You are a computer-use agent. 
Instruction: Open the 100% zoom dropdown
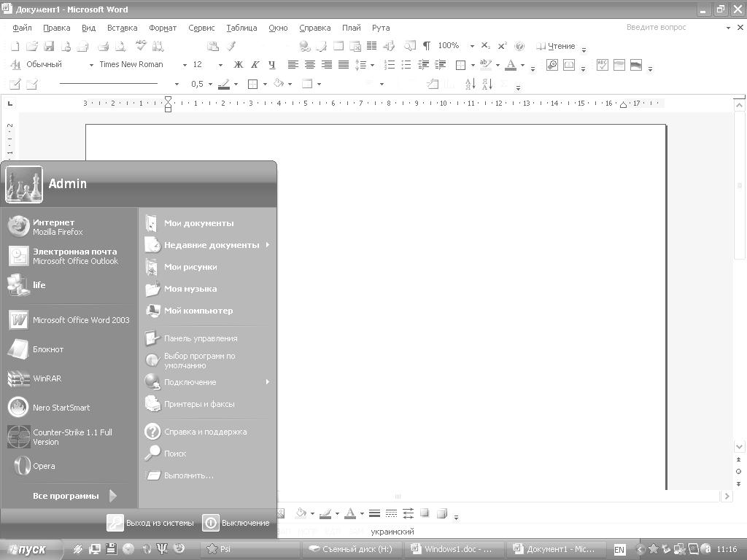[x=472, y=46]
